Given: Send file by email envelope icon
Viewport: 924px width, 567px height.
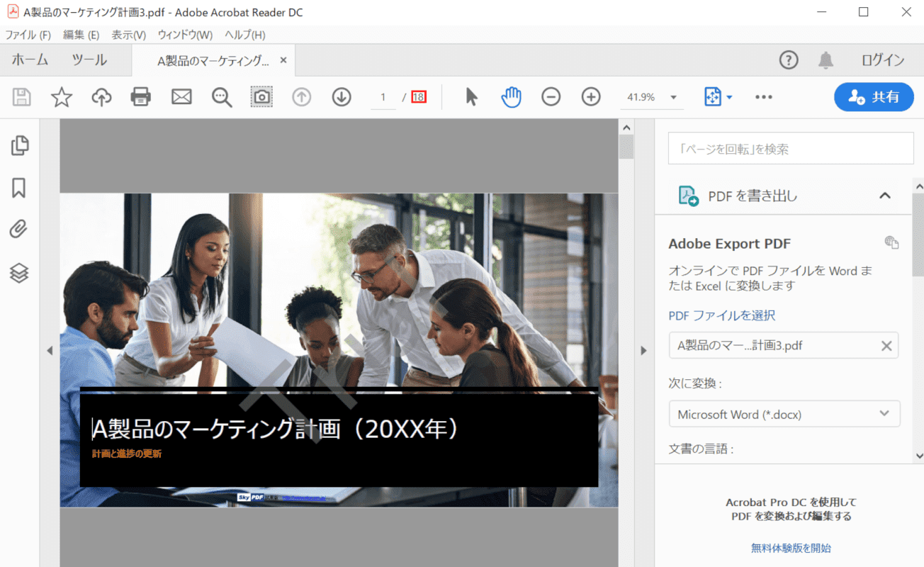Looking at the screenshot, I should pyautogui.click(x=181, y=97).
